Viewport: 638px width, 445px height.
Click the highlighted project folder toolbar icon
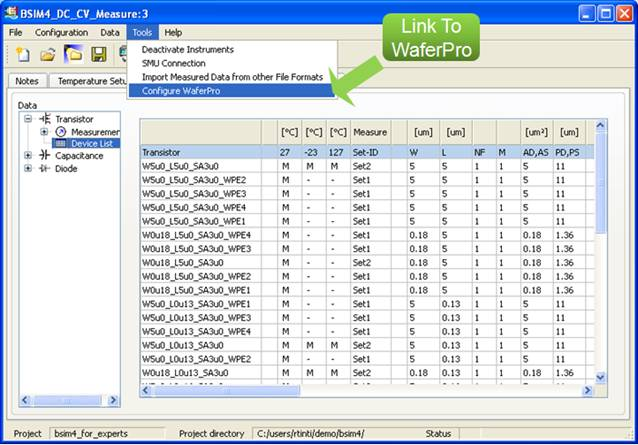point(73,53)
